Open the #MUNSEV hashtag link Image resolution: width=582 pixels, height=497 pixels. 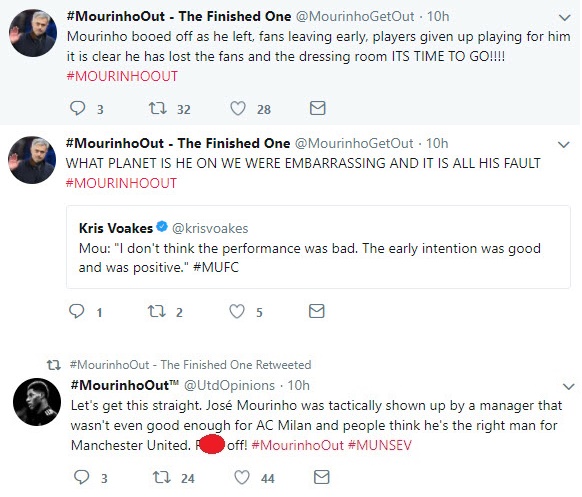380,445
